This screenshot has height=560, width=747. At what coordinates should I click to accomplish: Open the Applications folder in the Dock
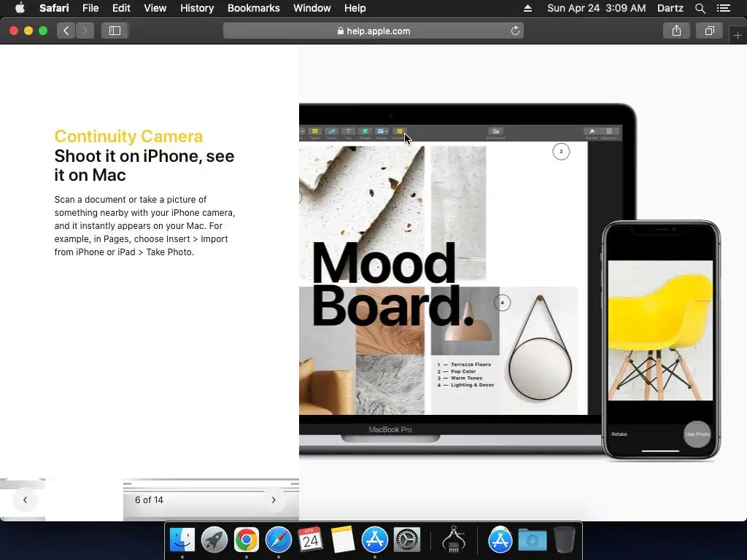coord(500,540)
